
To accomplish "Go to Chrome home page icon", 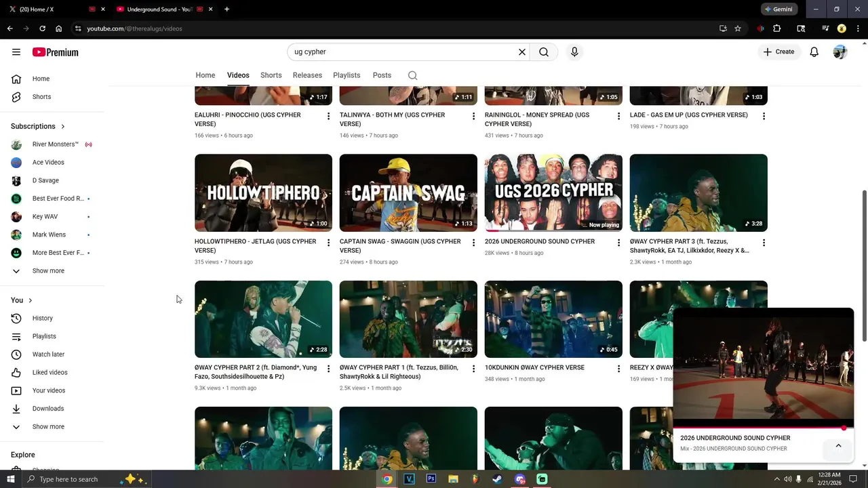I will 59,28.
